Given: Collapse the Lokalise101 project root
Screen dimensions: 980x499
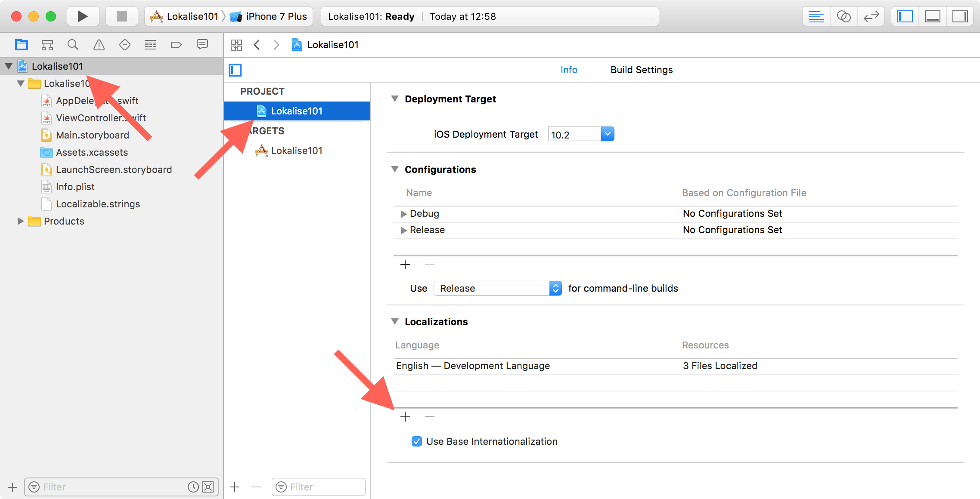Looking at the screenshot, I should click(x=9, y=66).
